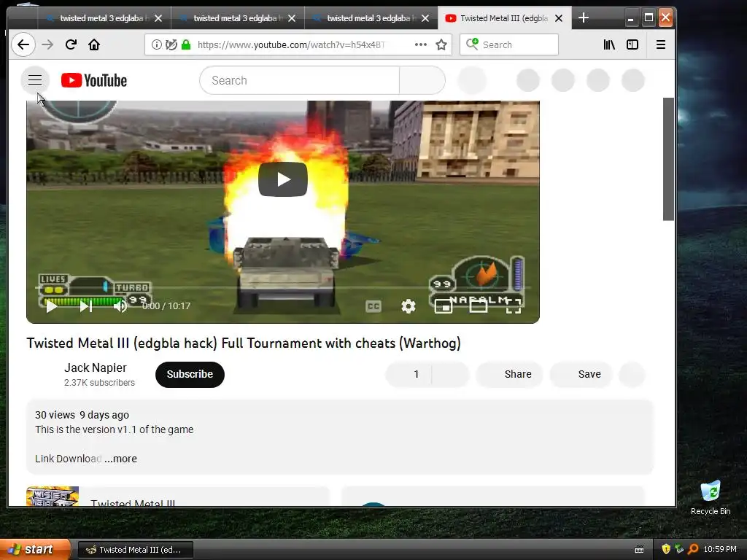Open the Jack Napier channel link
Viewport: 747px width, 560px height.
coord(96,367)
